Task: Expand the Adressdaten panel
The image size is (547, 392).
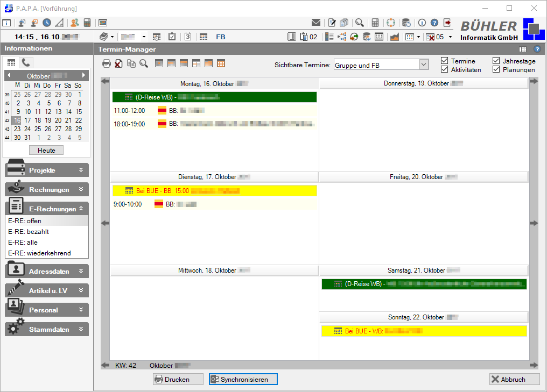Action: coord(47,271)
